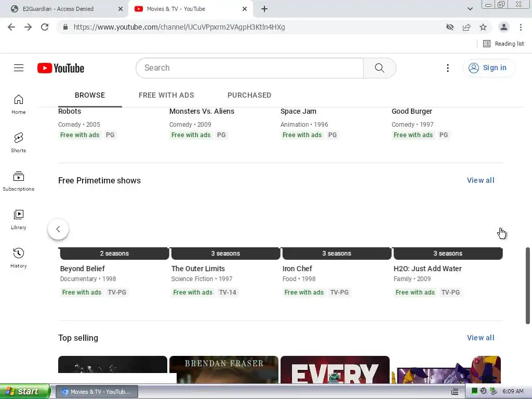
Task: Click Movies & TV taskbar button
Action: (97, 392)
